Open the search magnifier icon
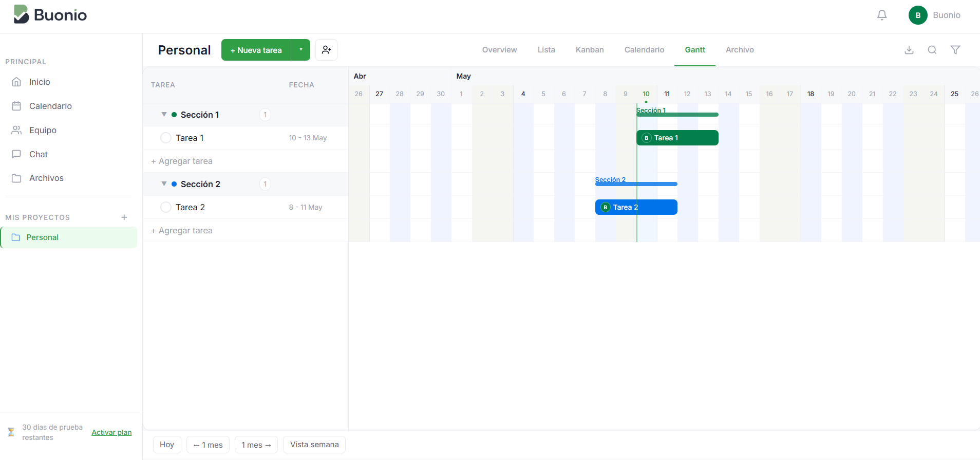 932,50
